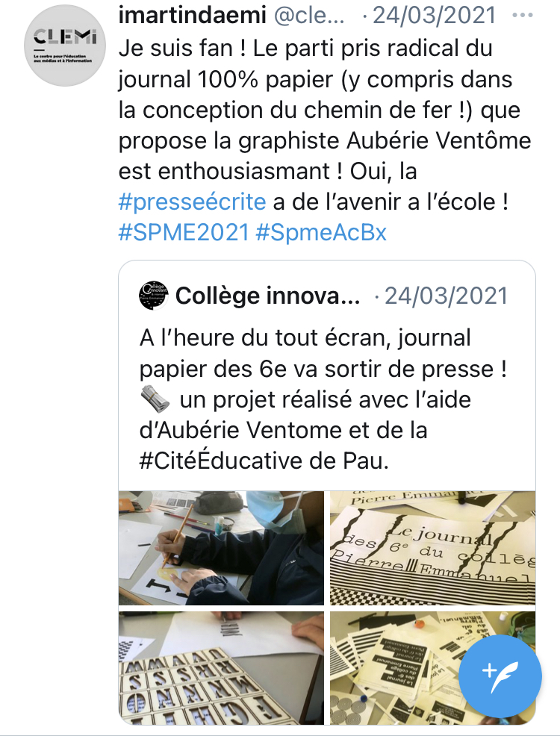Tap the quoted tweet's 24/03/2021 date
The image size is (560, 736).
pos(445,296)
